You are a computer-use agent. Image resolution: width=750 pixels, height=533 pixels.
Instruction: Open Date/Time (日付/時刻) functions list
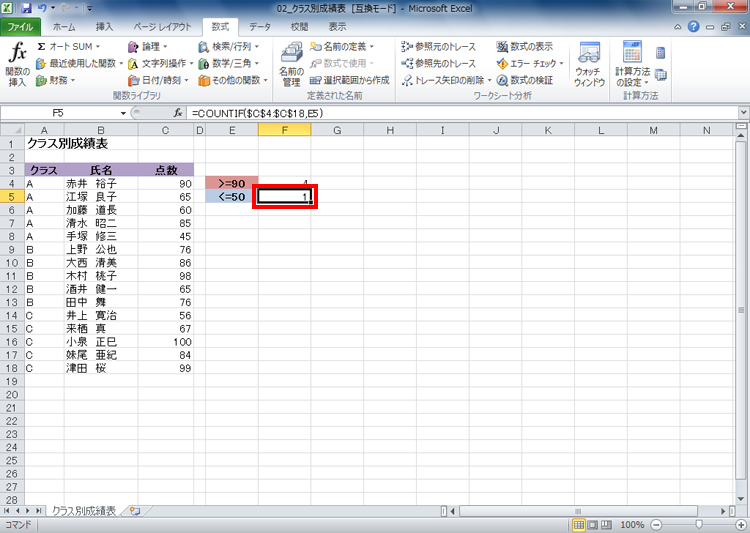pyautogui.click(x=158, y=80)
